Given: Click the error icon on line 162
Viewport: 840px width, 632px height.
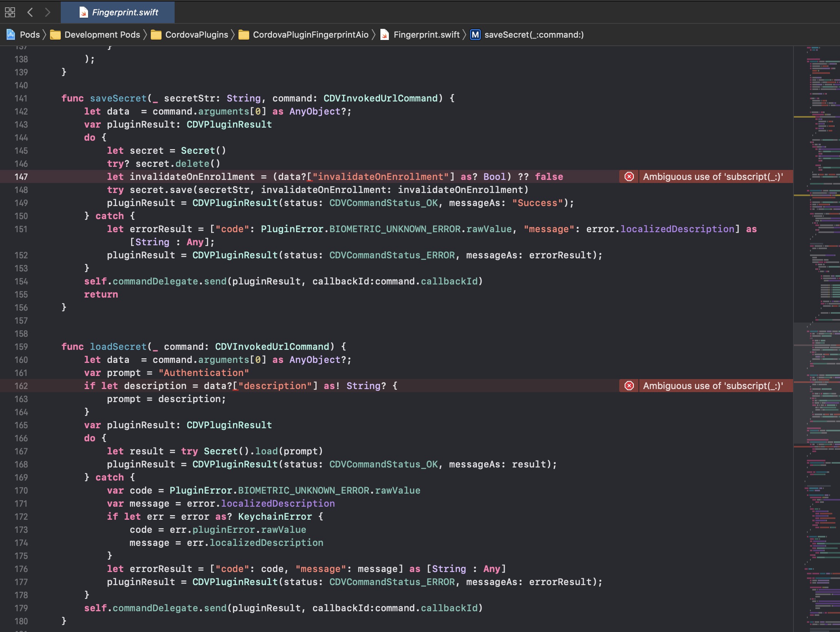Looking at the screenshot, I should coord(629,386).
